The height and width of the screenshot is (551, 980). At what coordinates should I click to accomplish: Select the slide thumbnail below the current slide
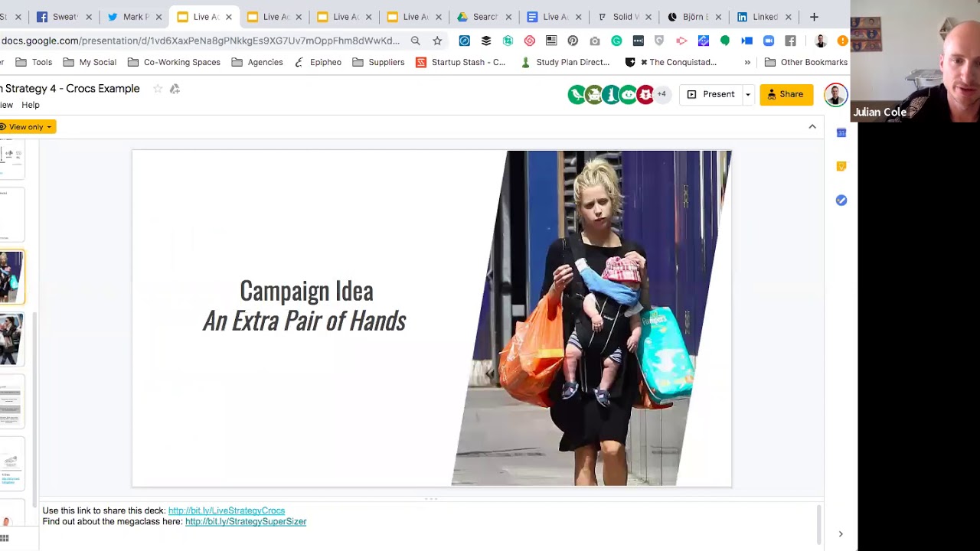click(12, 339)
